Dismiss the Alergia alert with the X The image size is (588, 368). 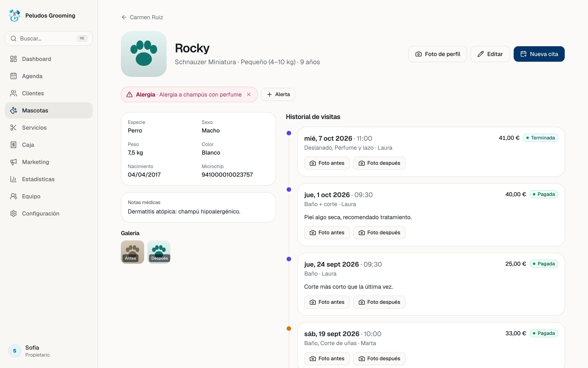248,94
